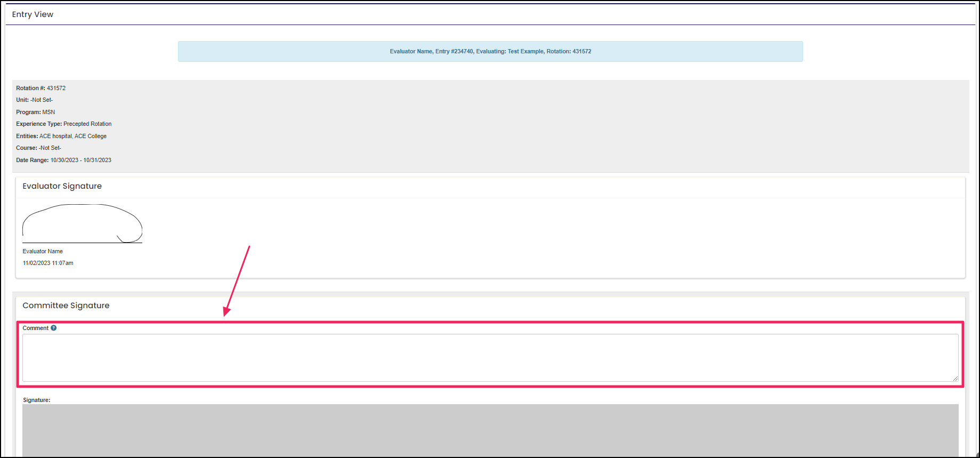Click the Comment textarea resize handle

click(955, 378)
